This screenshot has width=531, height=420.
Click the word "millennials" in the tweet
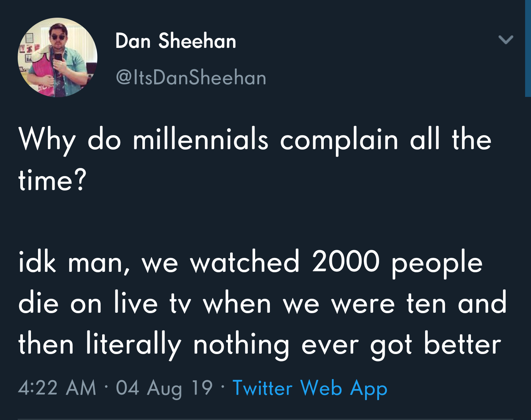200,140
